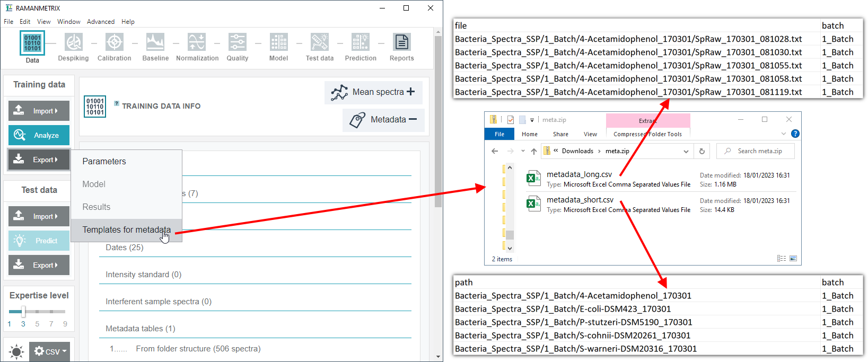This screenshot has height=362, width=868.
Task: Click Explorer back navigation arrow
Action: click(495, 151)
